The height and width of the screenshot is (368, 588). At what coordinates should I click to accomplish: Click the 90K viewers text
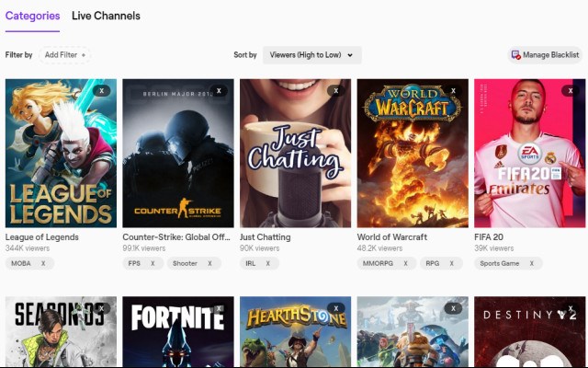(x=259, y=248)
